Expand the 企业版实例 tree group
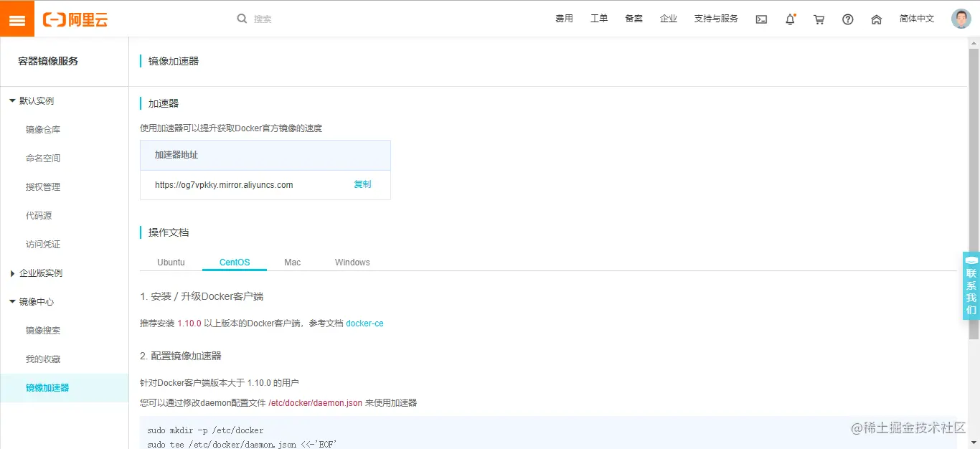Image resolution: width=980 pixels, height=449 pixels. pos(12,273)
